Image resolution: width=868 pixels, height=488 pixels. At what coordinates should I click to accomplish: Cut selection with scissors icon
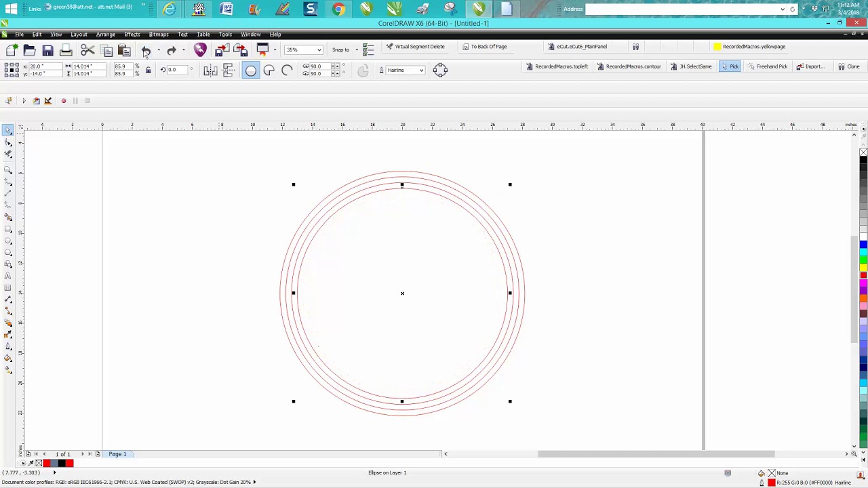click(x=87, y=50)
